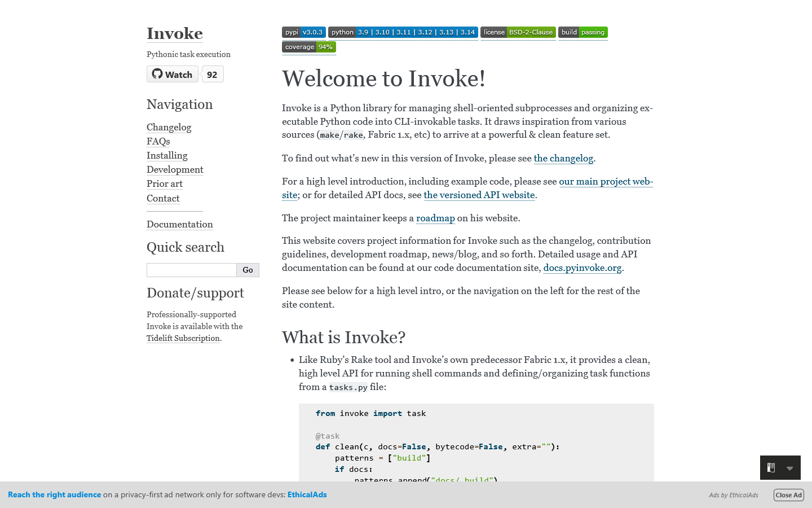Click Reach the right audience ad link
The image size is (812, 508).
point(55,494)
